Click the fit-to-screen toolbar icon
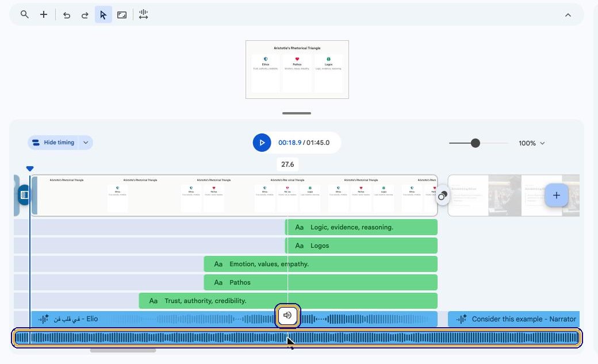The image size is (598, 364). (122, 15)
